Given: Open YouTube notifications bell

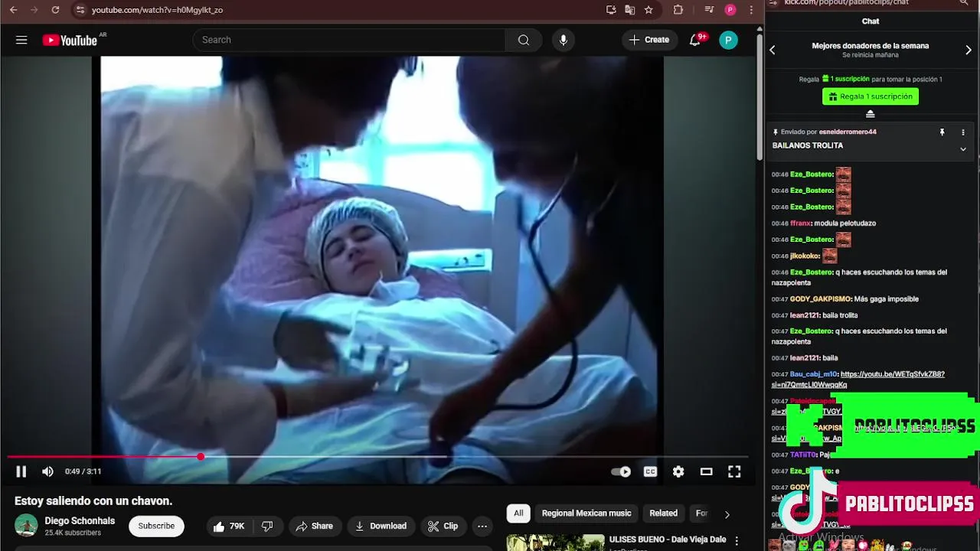Looking at the screenshot, I should 695,40.
